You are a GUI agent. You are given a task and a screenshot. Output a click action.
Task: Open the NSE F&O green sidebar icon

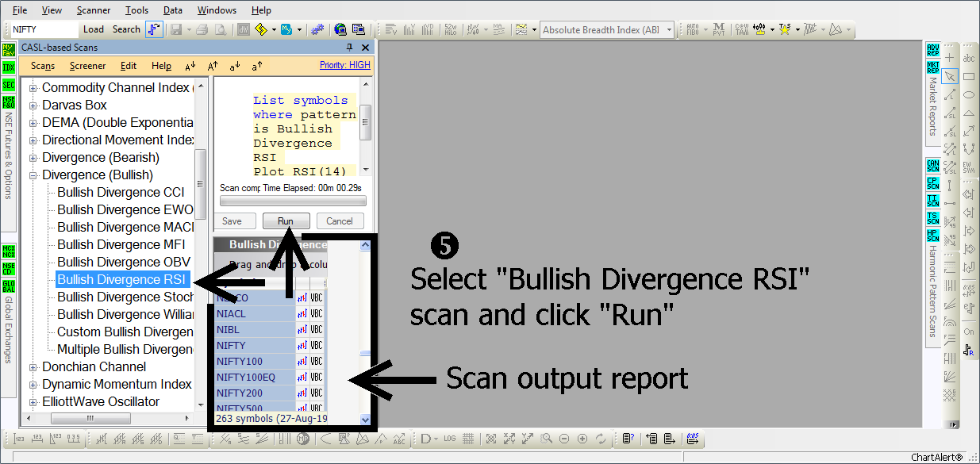point(9,102)
